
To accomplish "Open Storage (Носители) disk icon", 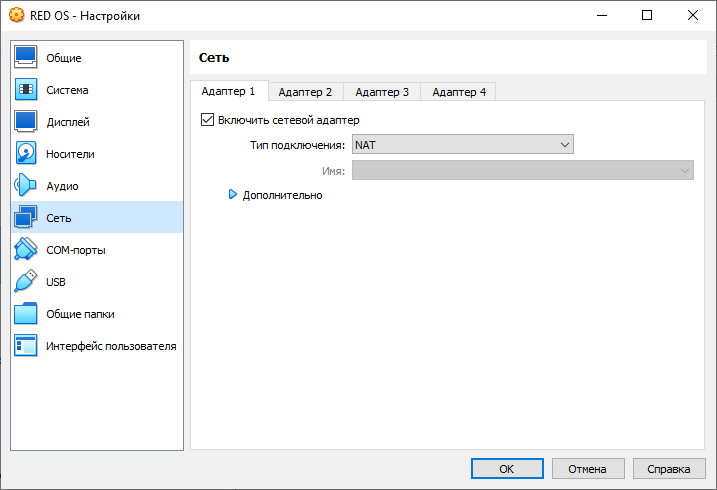I will (26, 154).
